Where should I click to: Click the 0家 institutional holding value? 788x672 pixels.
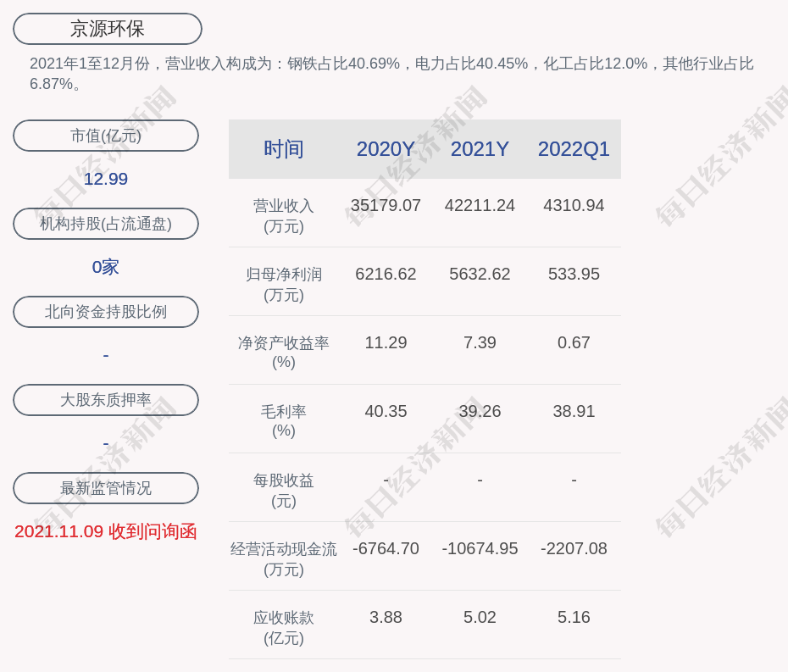(106, 267)
